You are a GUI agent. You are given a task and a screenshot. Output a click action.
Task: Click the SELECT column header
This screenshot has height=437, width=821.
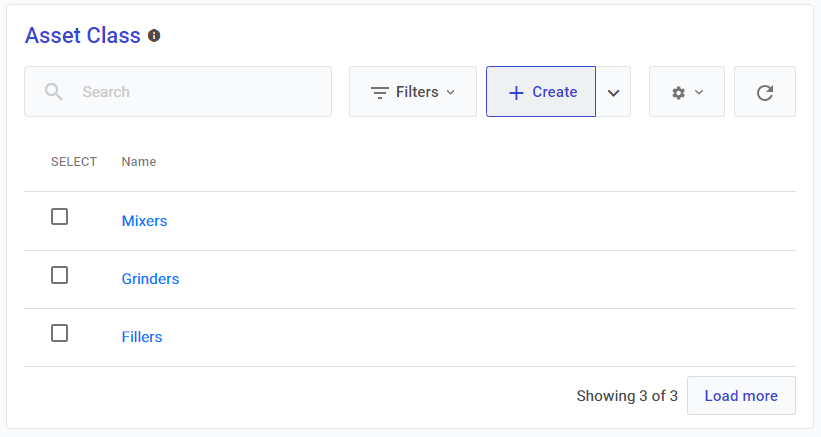point(74,161)
